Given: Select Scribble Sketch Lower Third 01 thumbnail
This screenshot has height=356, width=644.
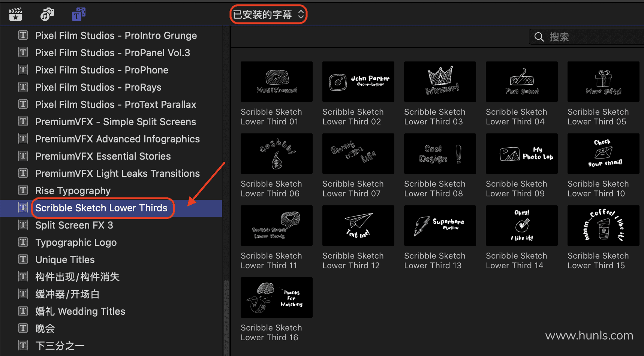Looking at the screenshot, I should pos(276,82).
